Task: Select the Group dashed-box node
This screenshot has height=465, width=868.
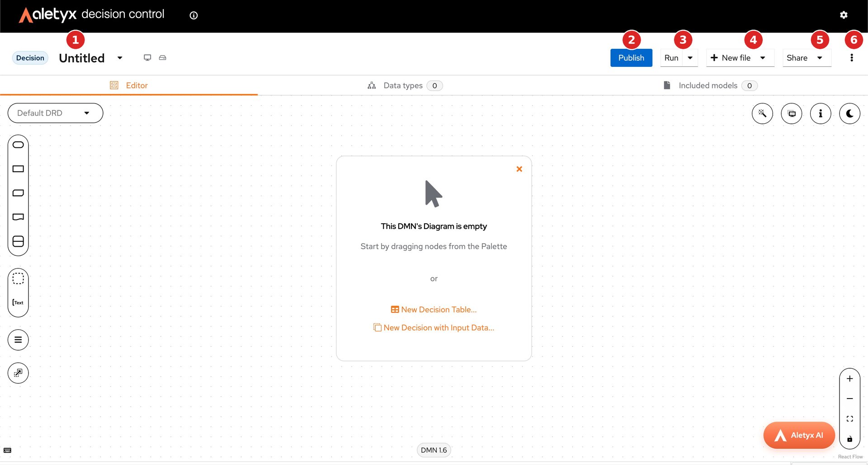Action: [x=18, y=278]
